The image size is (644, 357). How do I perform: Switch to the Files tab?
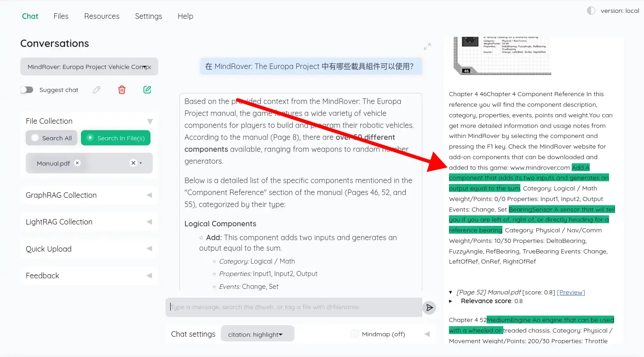[61, 16]
